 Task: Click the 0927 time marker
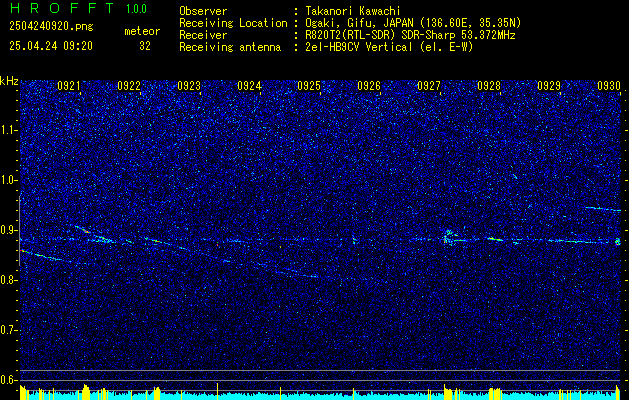tap(429, 85)
